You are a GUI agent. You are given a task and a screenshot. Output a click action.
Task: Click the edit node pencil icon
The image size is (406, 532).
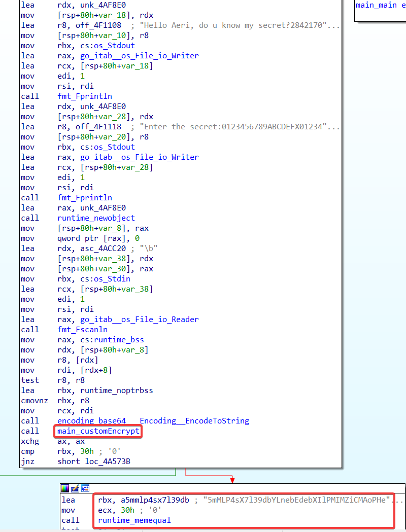[75, 488]
